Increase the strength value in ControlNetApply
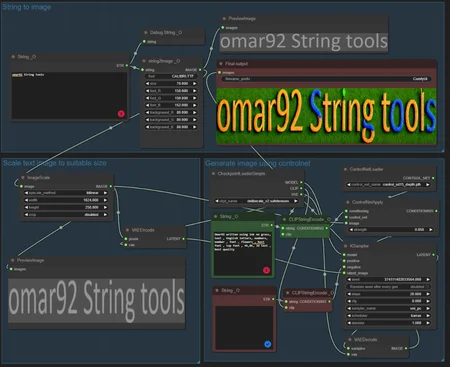Viewport: 450px width, 367px height. coord(431,230)
